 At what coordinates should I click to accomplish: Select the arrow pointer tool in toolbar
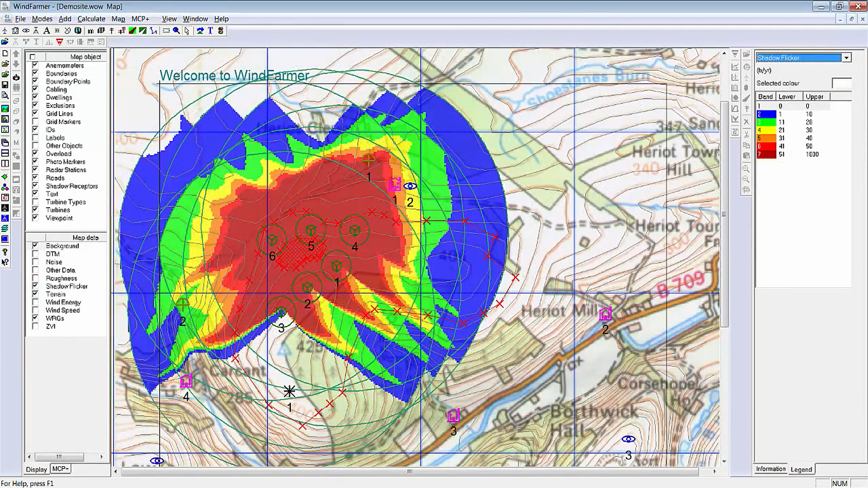point(187,30)
